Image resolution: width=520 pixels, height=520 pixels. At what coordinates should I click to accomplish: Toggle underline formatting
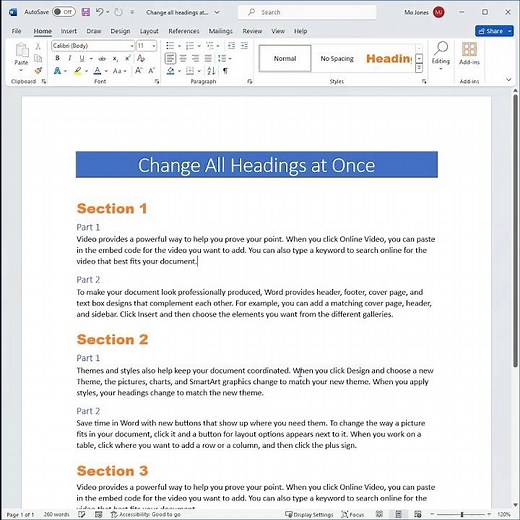82,58
